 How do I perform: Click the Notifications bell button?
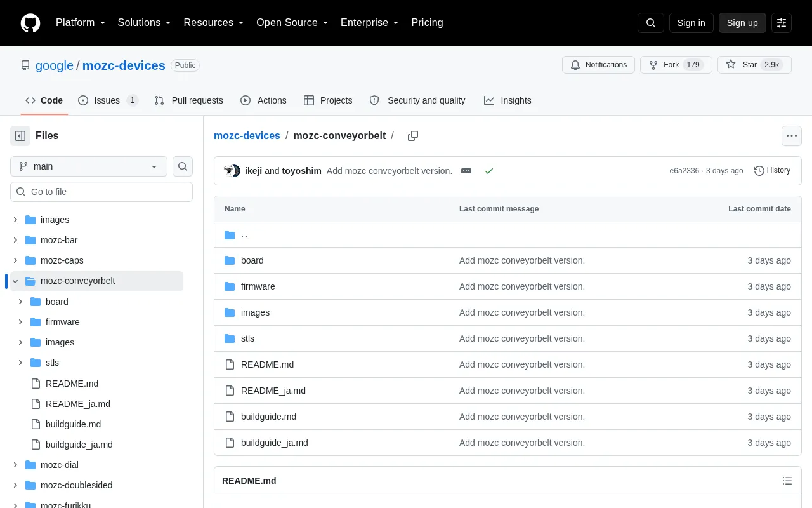[598, 65]
